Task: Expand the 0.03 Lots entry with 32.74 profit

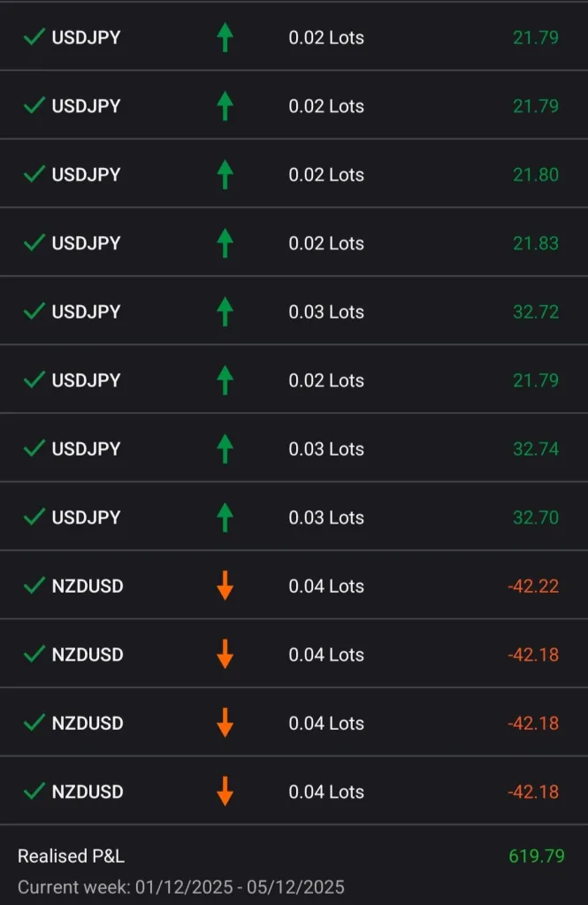Action: click(326, 449)
